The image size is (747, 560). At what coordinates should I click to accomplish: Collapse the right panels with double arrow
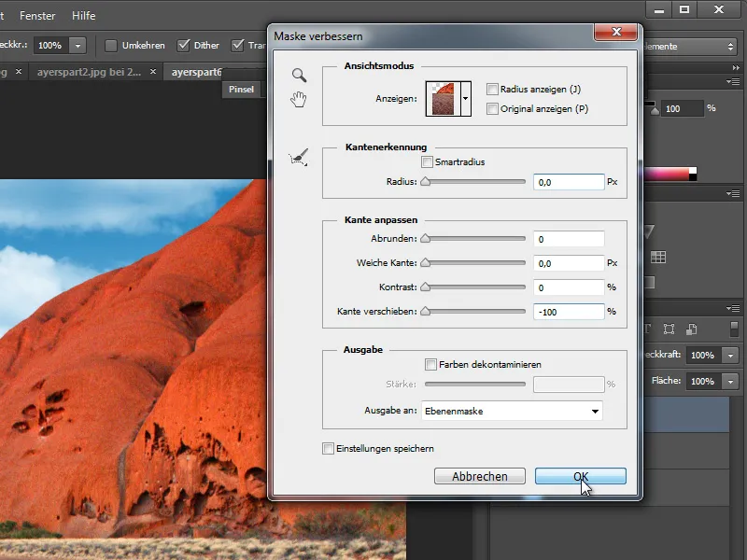tap(736, 67)
